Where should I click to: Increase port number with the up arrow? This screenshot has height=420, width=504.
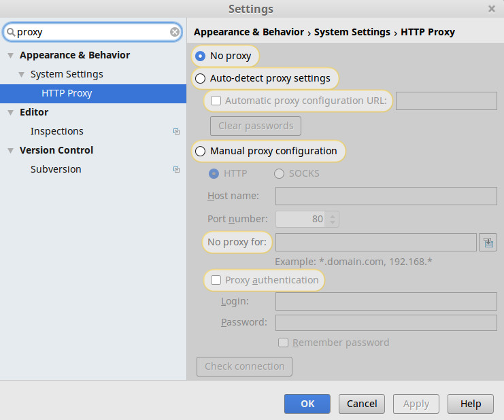(333, 216)
